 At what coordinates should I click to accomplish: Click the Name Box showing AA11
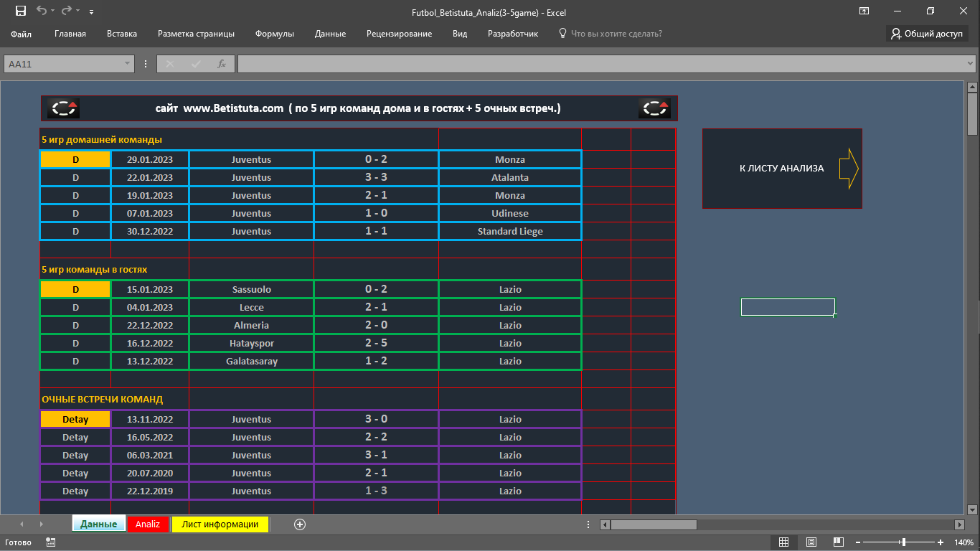pos(63,64)
